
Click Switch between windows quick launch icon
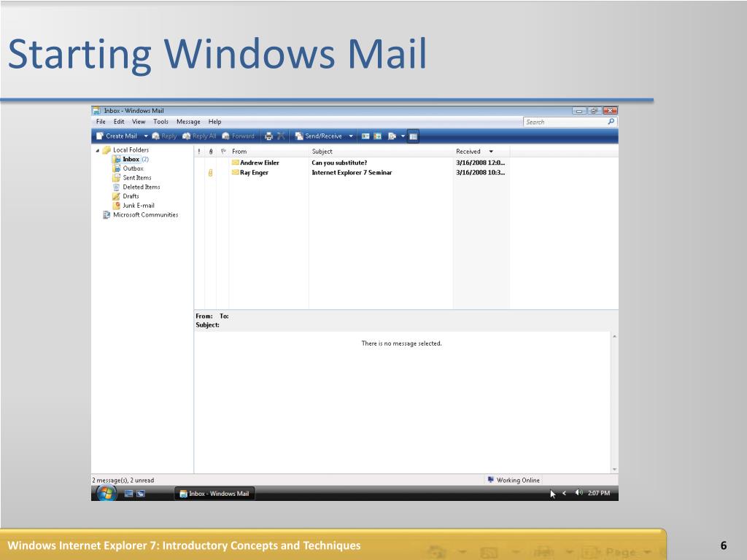[x=141, y=494]
